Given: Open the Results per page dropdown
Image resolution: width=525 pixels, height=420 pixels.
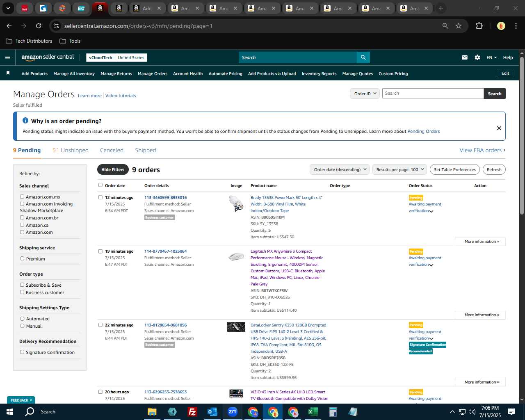Looking at the screenshot, I should tap(400, 169).
